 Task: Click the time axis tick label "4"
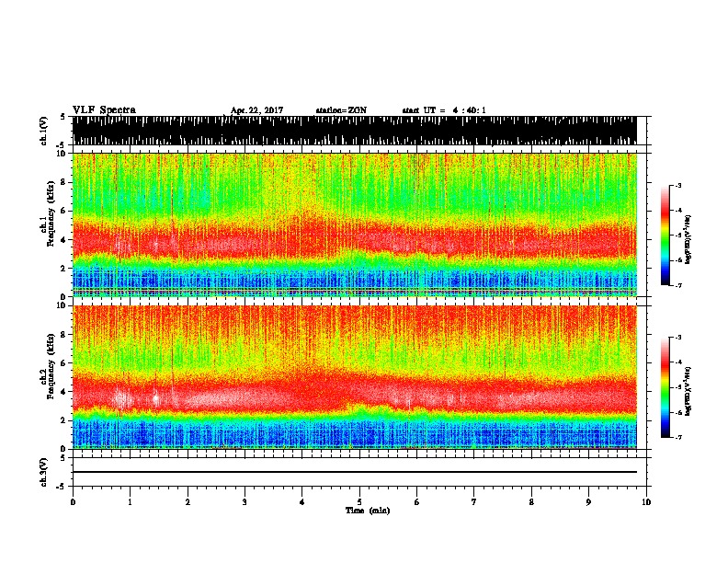(x=302, y=502)
